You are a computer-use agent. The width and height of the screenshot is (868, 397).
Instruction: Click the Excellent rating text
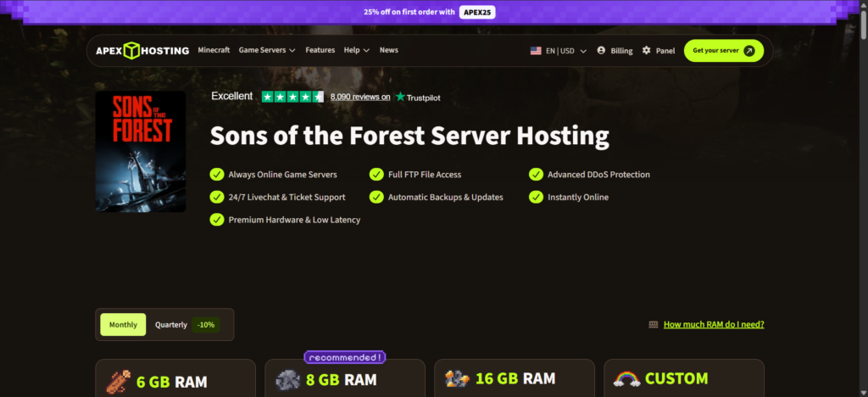pyautogui.click(x=232, y=97)
